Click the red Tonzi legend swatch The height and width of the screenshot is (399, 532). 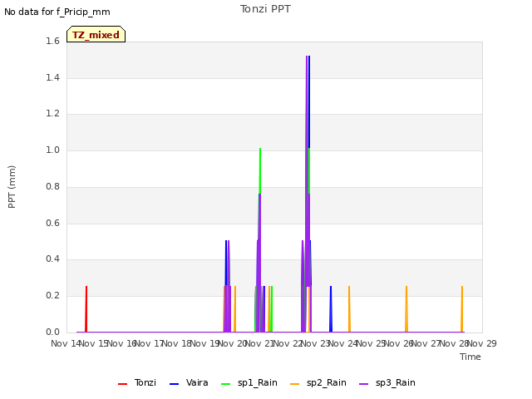(122, 384)
